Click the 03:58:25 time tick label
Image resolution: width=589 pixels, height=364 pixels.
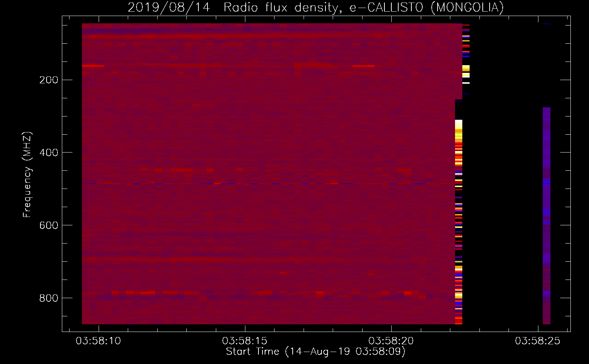(x=538, y=341)
